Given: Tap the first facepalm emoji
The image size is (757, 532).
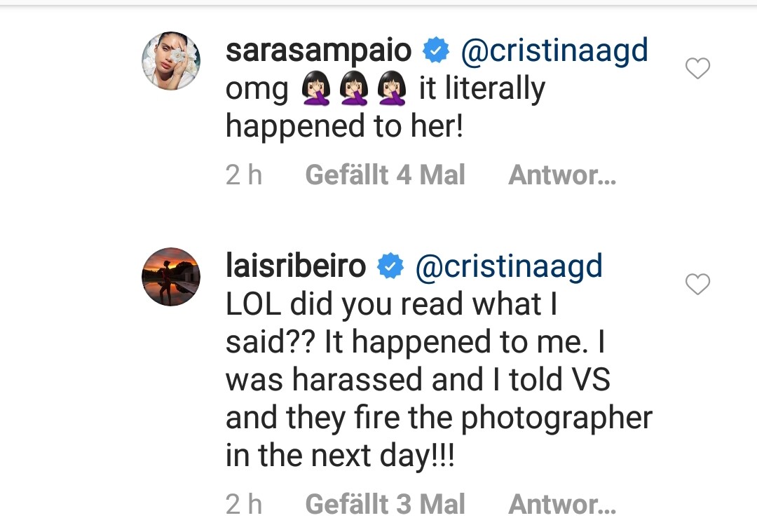Looking at the screenshot, I should tap(313, 90).
